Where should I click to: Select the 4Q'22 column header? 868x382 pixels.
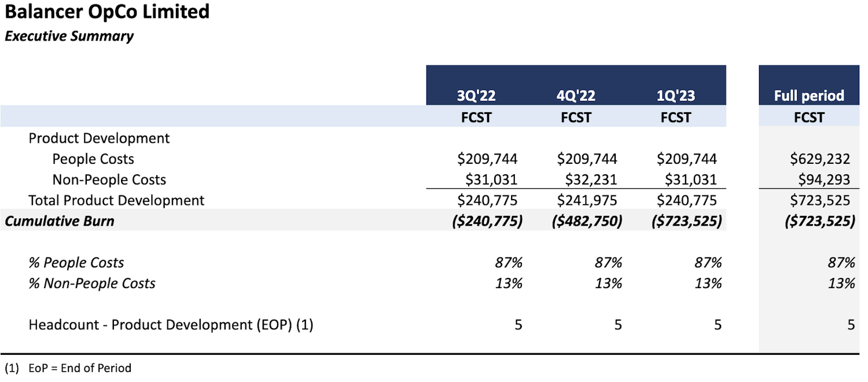[x=576, y=95]
